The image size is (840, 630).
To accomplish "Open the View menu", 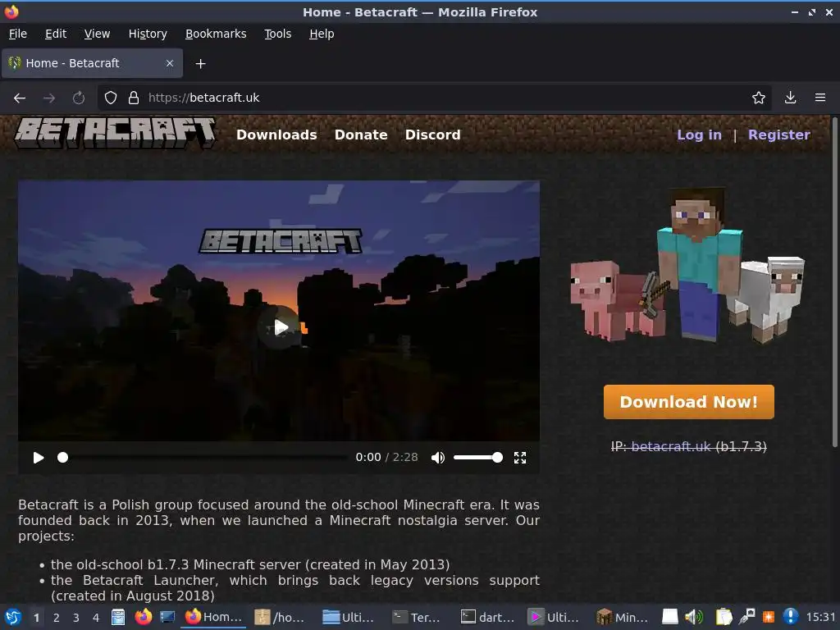I will (x=97, y=34).
